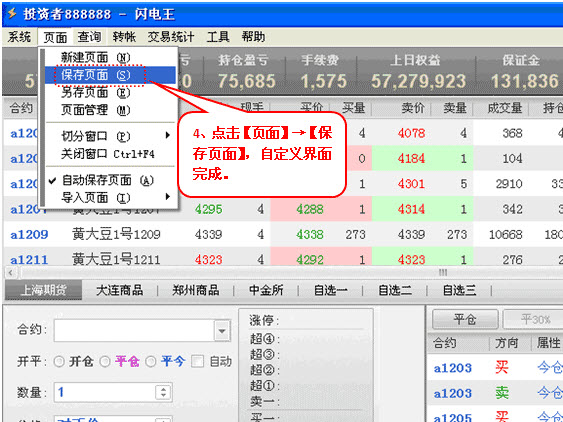Switch to the 上海期货 tab
The image size is (563, 422).
(x=43, y=290)
